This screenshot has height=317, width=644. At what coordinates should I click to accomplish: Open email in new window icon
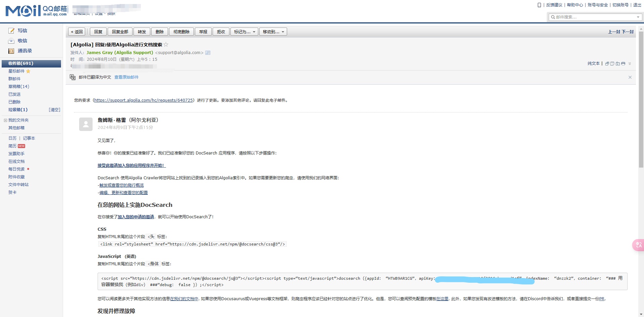tap(607, 63)
